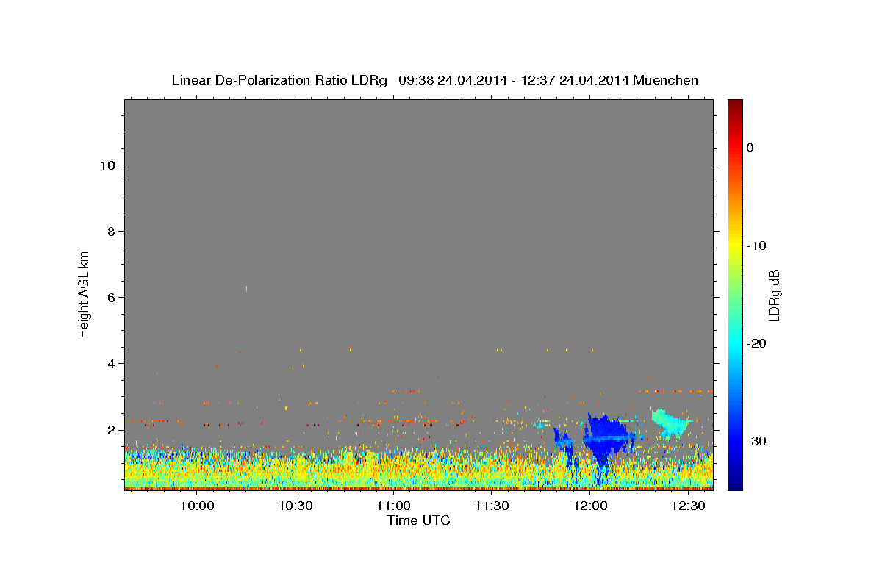
Task: Click the 12:00 time tick label
Action: (589, 506)
